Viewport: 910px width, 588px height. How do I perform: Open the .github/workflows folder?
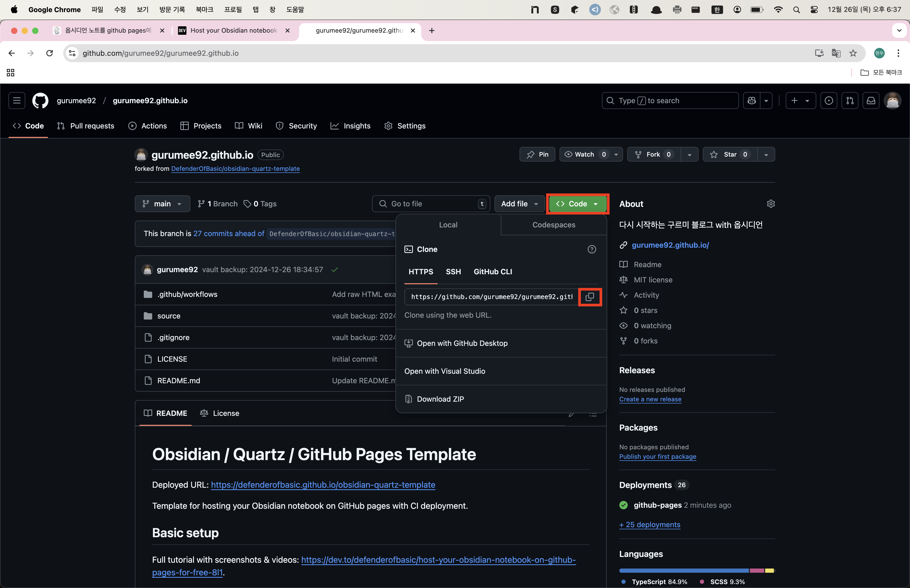[187, 294]
